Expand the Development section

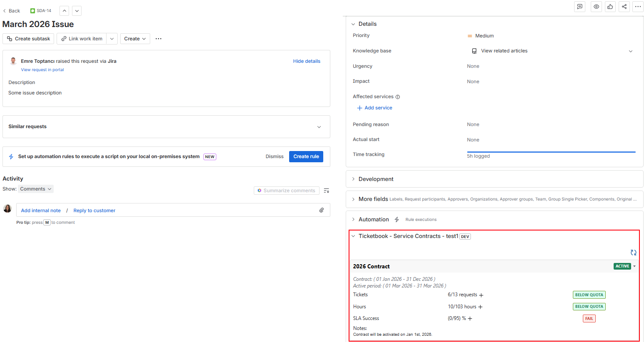click(x=353, y=179)
